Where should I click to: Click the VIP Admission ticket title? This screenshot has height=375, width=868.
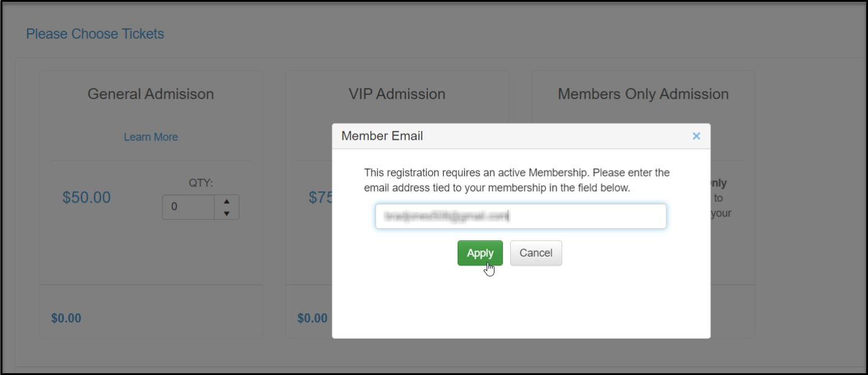pyautogui.click(x=397, y=94)
